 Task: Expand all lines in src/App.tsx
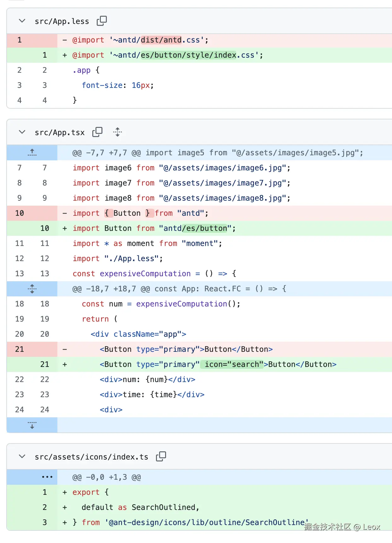tap(118, 132)
